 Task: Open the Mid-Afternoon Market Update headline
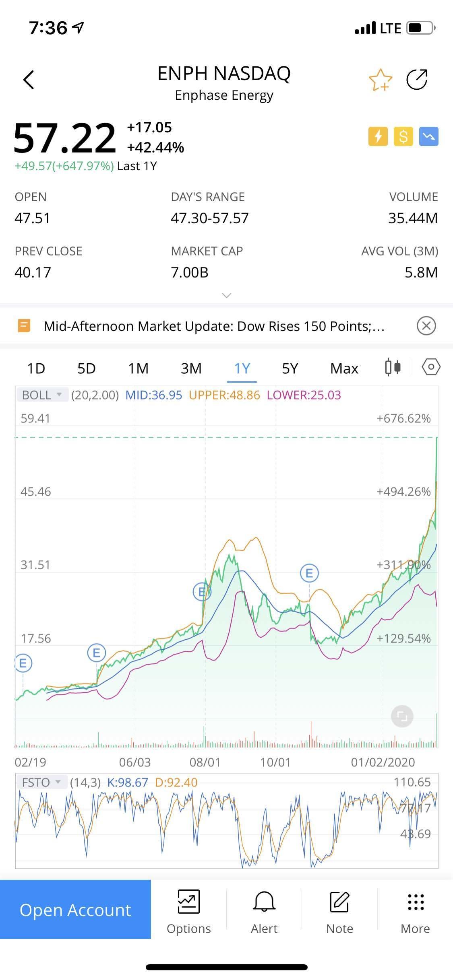coord(213,326)
